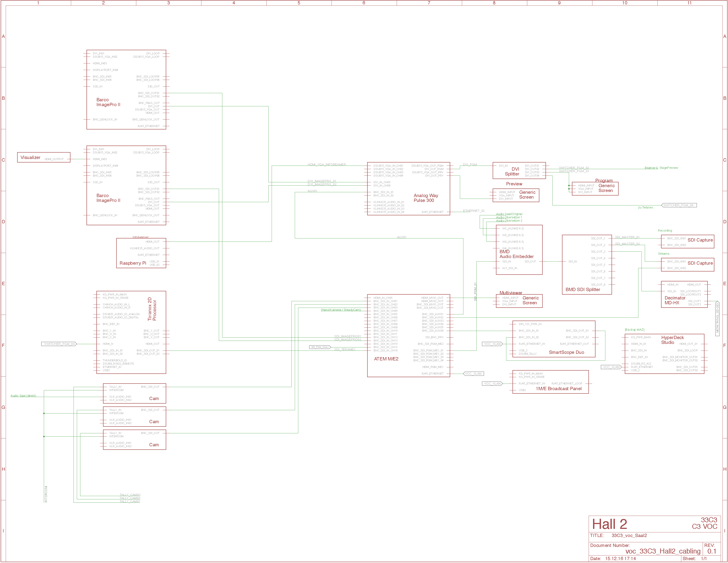Click the TALLY_CAM01 net label
The width and height of the screenshot is (728, 563).
coord(130,501)
